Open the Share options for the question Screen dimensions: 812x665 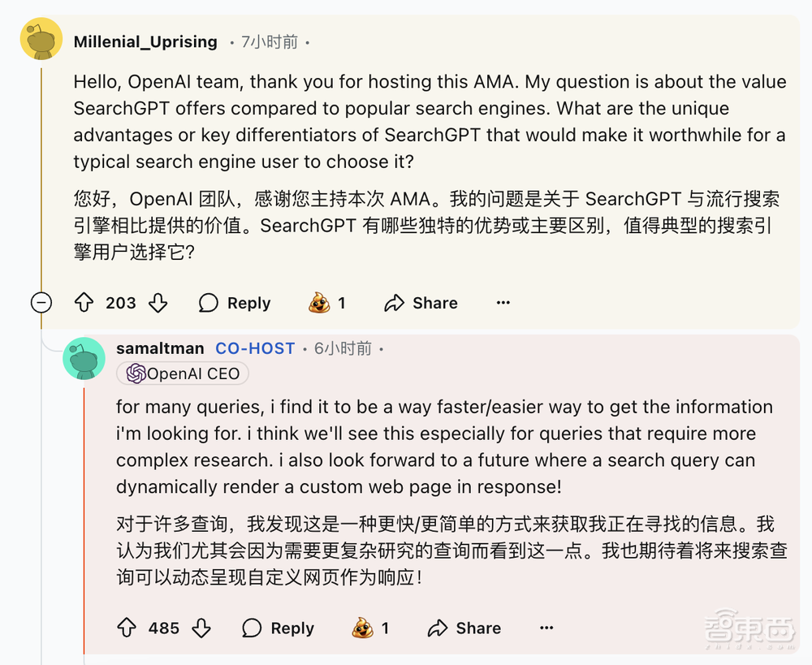tap(420, 302)
